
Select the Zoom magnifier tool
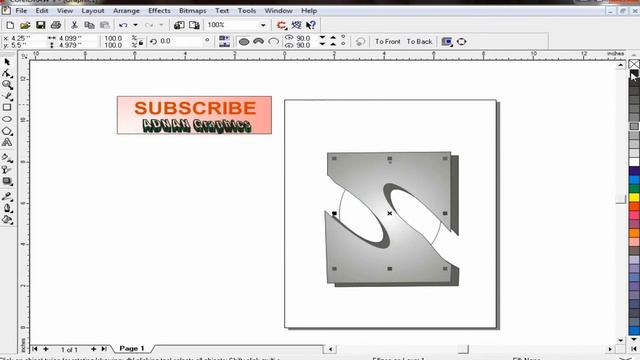(7, 85)
